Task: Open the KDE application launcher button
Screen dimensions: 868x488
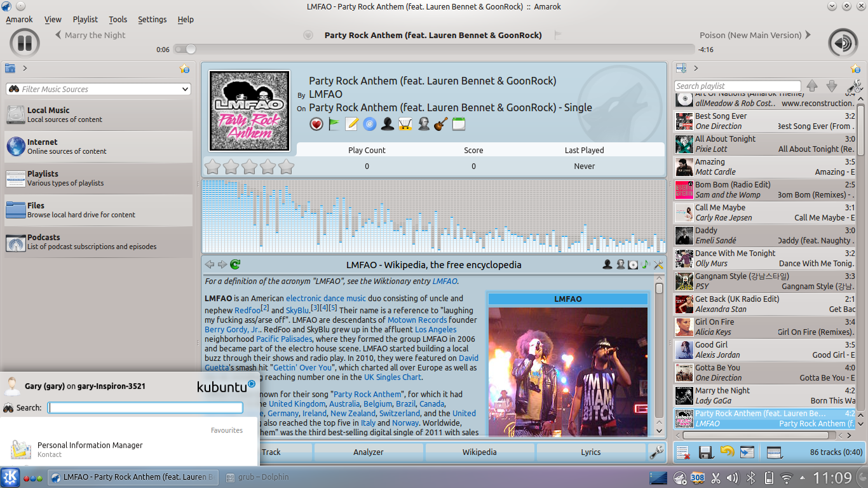Action: [10, 477]
